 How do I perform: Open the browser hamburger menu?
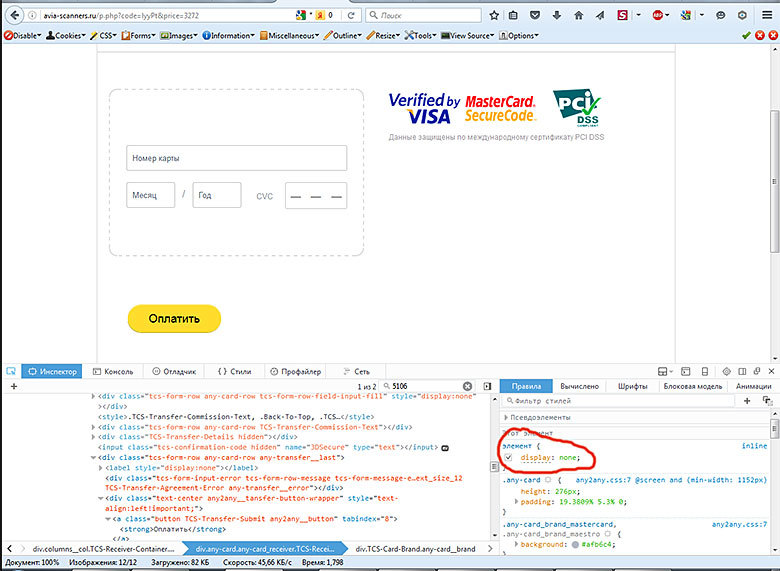tap(767, 15)
